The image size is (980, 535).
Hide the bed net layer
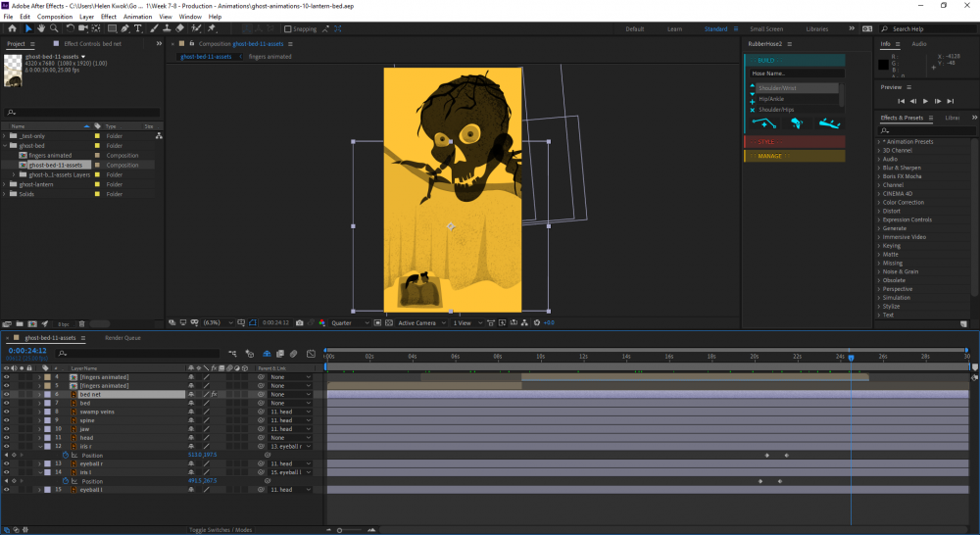6,394
